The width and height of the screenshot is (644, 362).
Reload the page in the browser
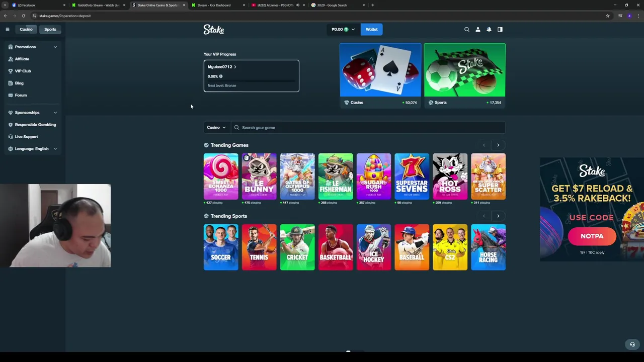[x=24, y=16]
